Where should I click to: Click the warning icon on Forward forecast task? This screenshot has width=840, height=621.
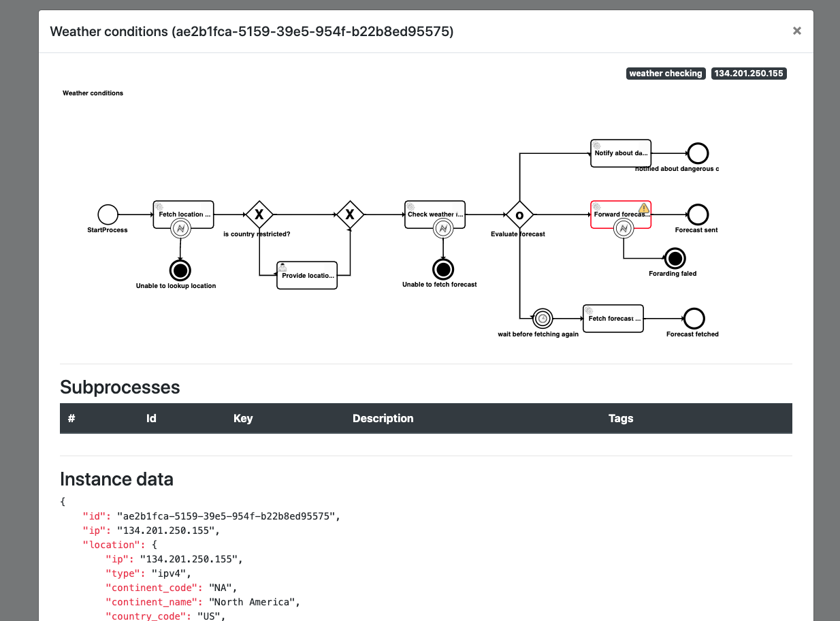(x=644, y=208)
